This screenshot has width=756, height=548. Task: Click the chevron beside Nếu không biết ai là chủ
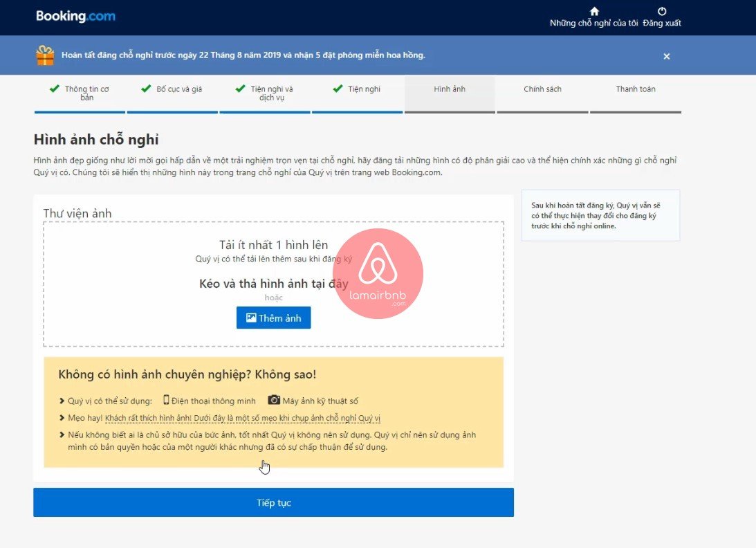coord(62,435)
